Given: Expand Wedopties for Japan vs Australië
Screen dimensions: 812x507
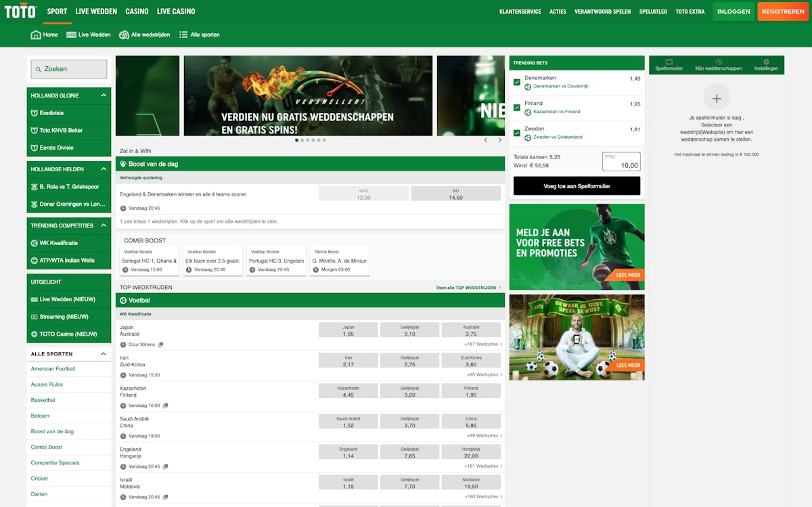Looking at the screenshot, I should click(483, 344).
